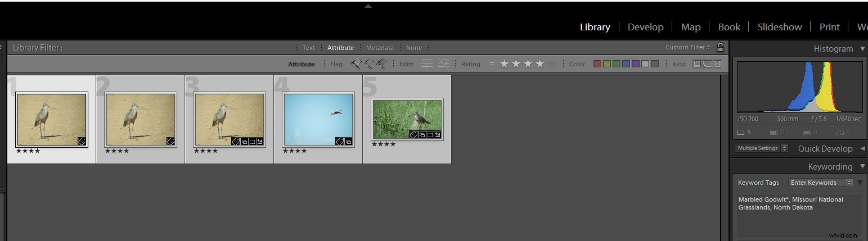868x241 pixels.
Task: Go to the Book module
Action: coord(730,27)
